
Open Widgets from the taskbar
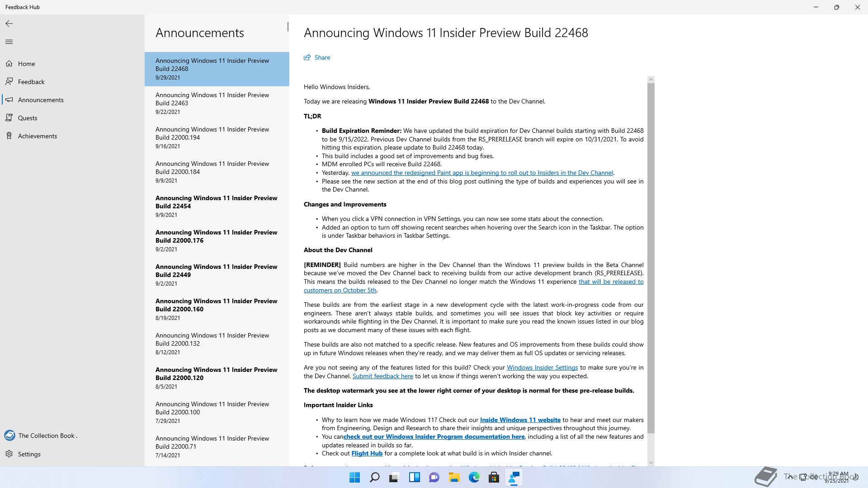(x=414, y=477)
